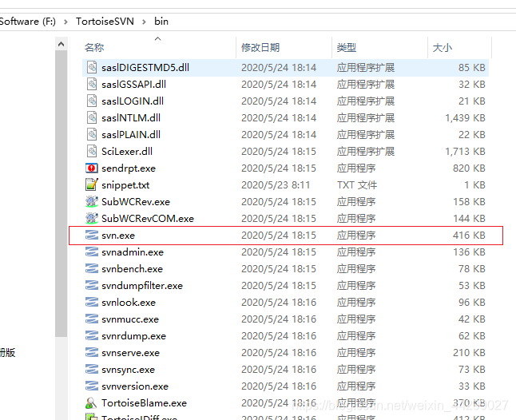Image resolution: width=516 pixels, height=420 pixels.
Task: Select the file name sendrpt.exe
Action: 129,168
